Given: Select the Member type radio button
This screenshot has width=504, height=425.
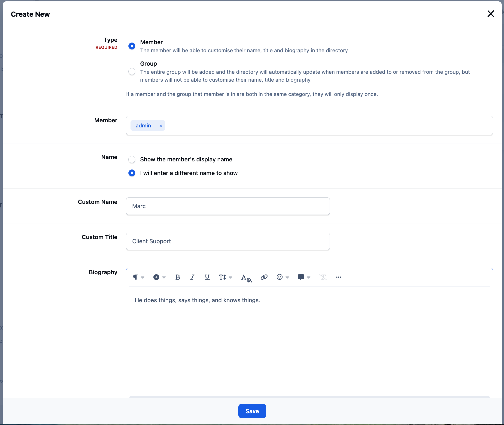Looking at the screenshot, I should click(132, 46).
